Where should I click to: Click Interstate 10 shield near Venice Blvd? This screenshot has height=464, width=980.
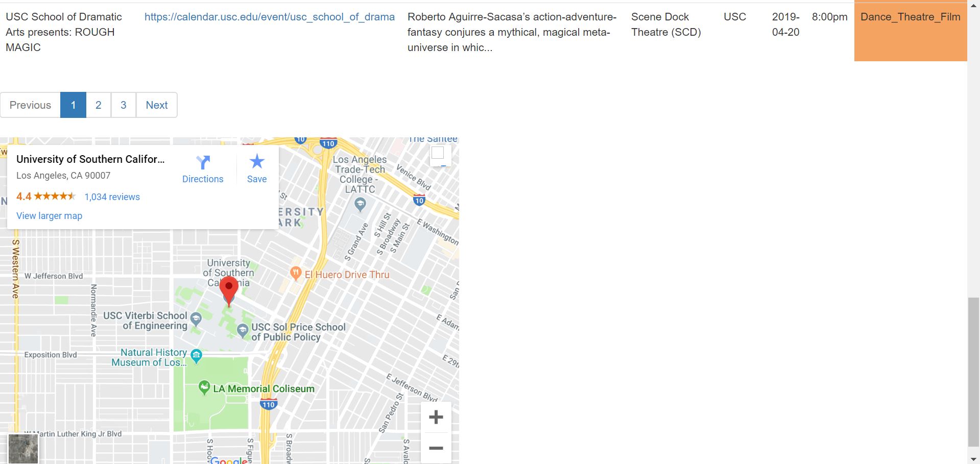pyautogui.click(x=419, y=200)
